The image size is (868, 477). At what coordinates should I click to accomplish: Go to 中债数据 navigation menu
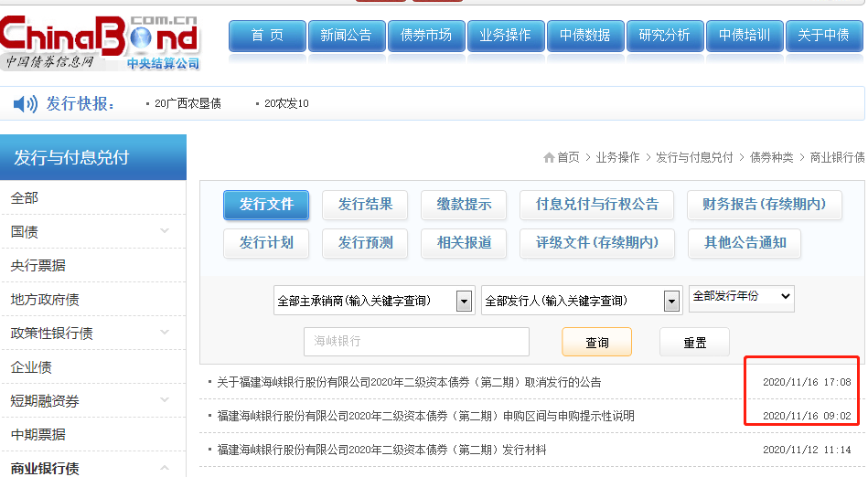point(584,36)
